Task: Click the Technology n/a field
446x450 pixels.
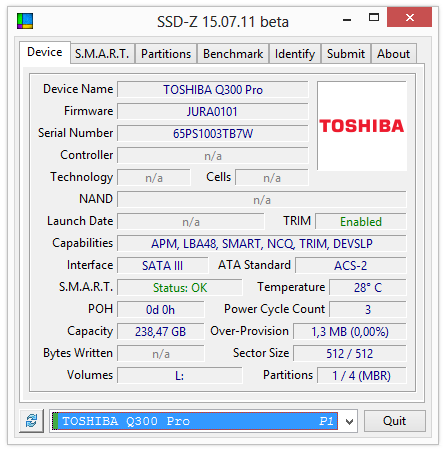Action: pyautogui.click(x=154, y=178)
